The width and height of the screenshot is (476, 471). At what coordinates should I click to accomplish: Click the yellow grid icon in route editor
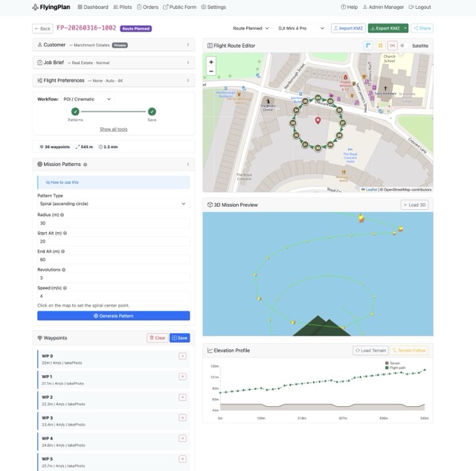tap(380, 45)
